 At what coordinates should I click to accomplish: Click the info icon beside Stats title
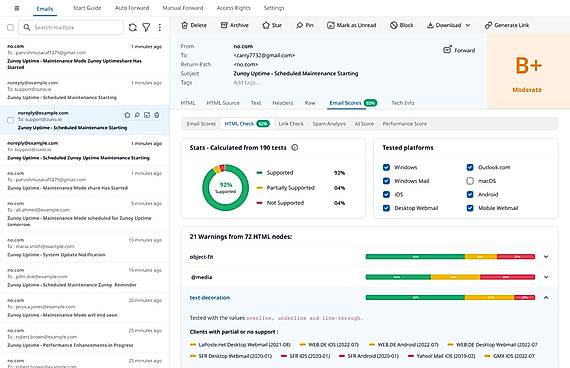(295, 148)
